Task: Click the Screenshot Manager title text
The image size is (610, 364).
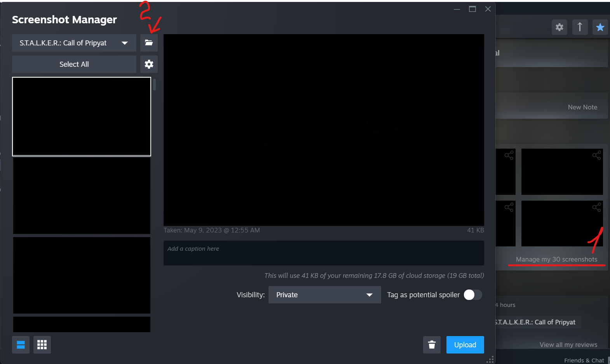Action: point(64,19)
